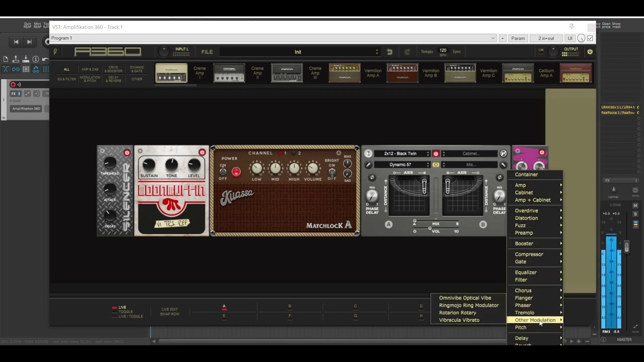Click the 120 BPM tempo field
Viewport: 644px width, 362px height.
click(443, 51)
